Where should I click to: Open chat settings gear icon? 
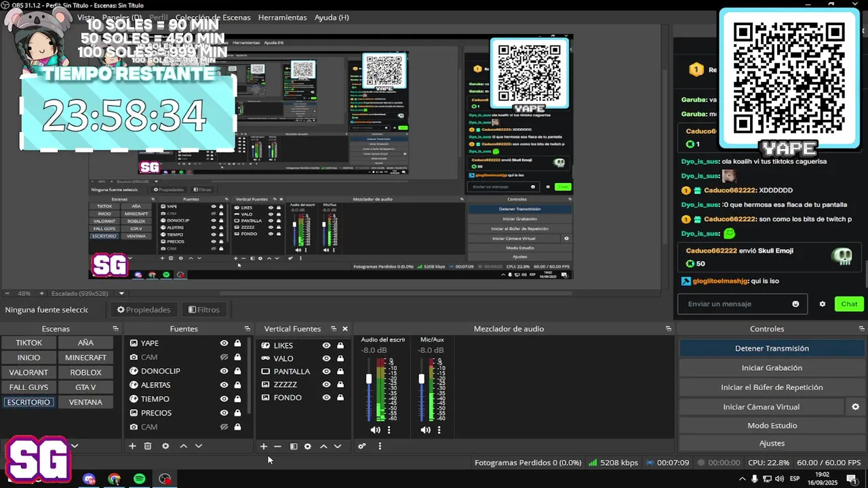point(823,304)
